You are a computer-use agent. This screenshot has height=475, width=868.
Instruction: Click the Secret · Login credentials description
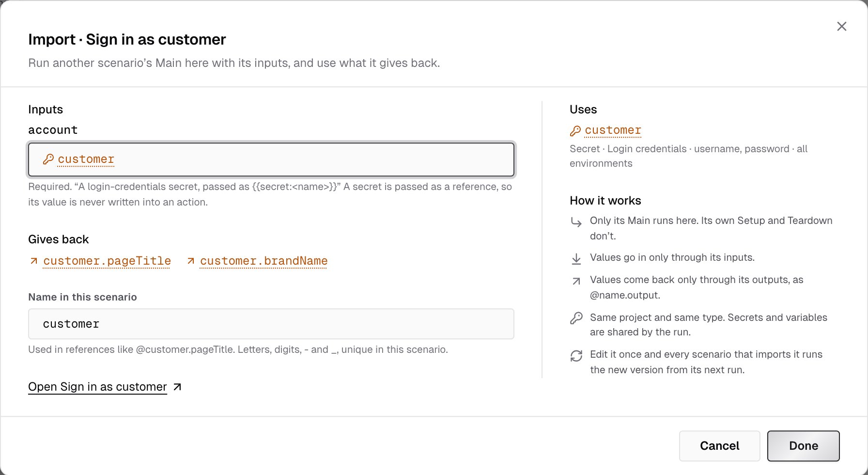pyautogui.click(x=688, y=156)
